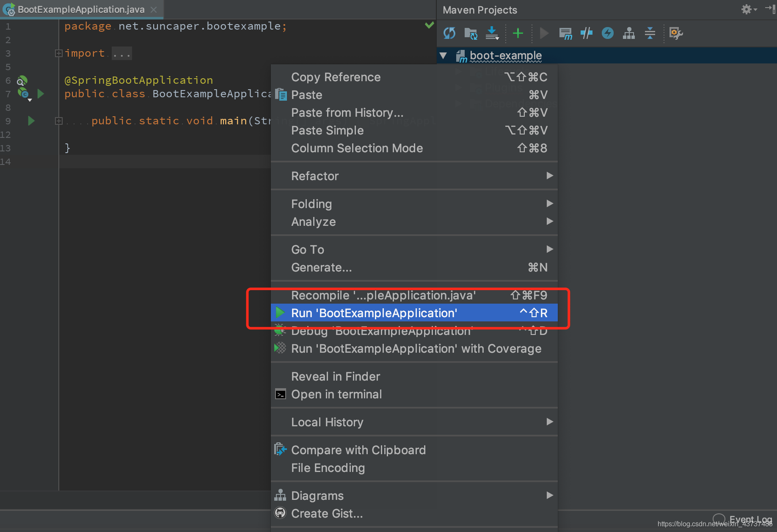This screenshot has width=777, height=532.
Task: Choose Paste from context menu
Action: tap(414, 95)
